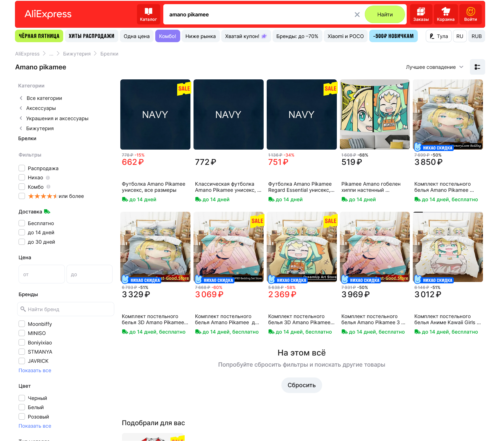The image size is (504, 441).
Task: Go up to Украшения и аксессуары category
Action: pyautogui.click(x=57, y=119)
